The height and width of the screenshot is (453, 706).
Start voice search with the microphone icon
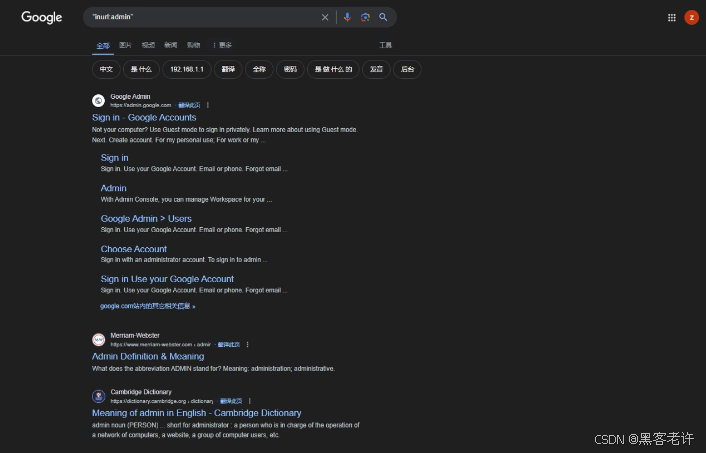tap(347, 17)
